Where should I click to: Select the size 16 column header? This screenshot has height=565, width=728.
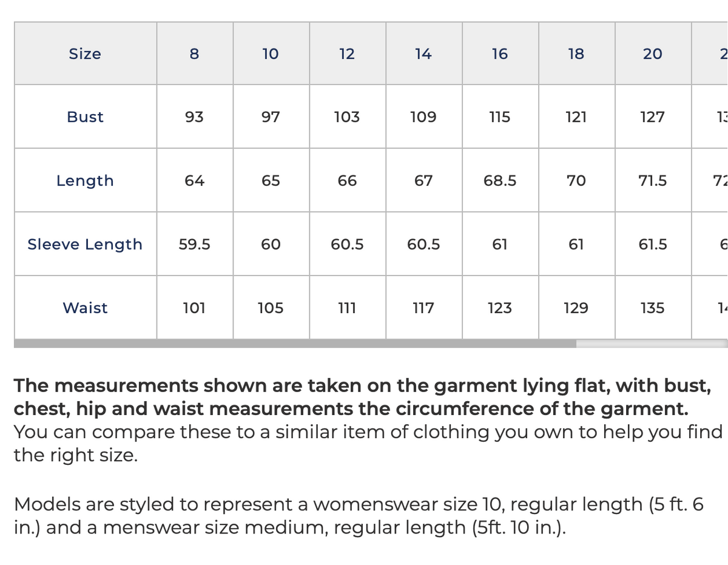coord(500,53)
